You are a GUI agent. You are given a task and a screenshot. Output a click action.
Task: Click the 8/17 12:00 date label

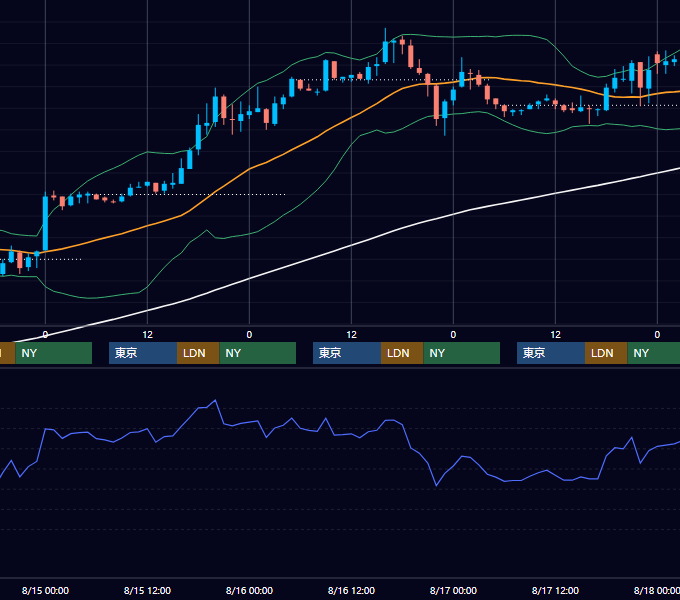pos(555,590)
